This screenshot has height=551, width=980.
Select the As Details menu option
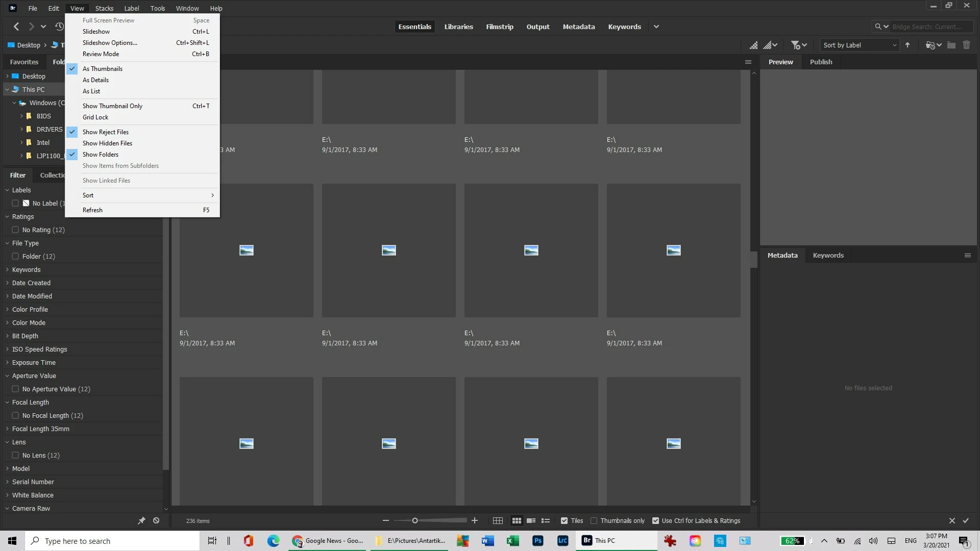point(95,80)
